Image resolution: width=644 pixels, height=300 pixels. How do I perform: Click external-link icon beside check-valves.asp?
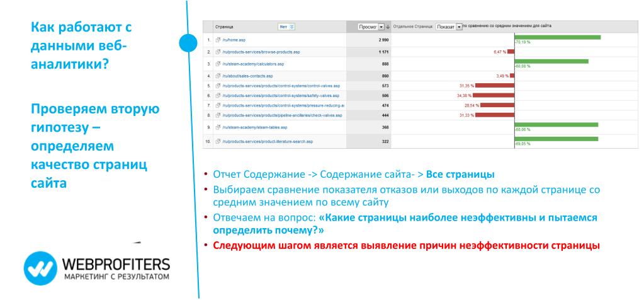coord(218,115)
